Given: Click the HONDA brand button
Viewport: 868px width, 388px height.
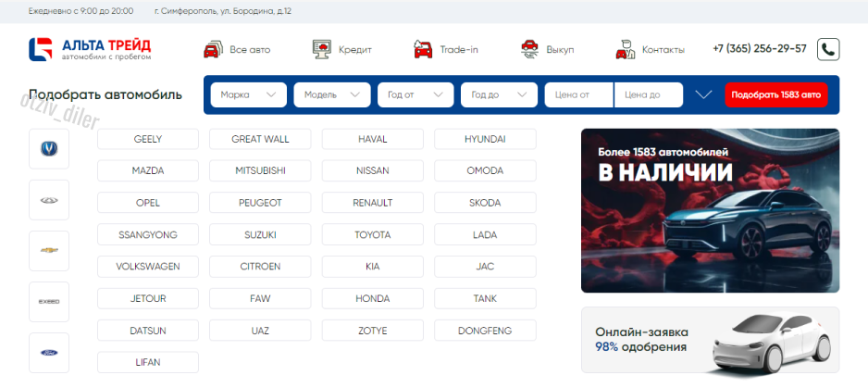Looking at the screenshot, I should (373, 299).
